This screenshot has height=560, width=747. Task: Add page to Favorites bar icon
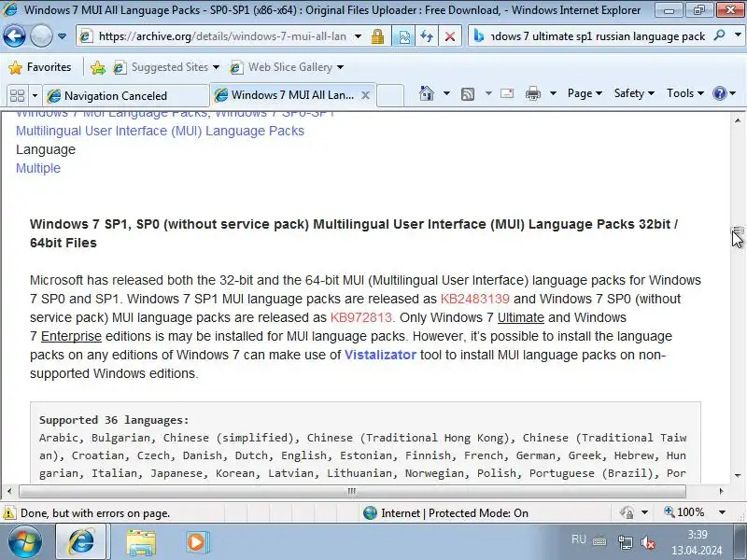[x=98, y=67]
